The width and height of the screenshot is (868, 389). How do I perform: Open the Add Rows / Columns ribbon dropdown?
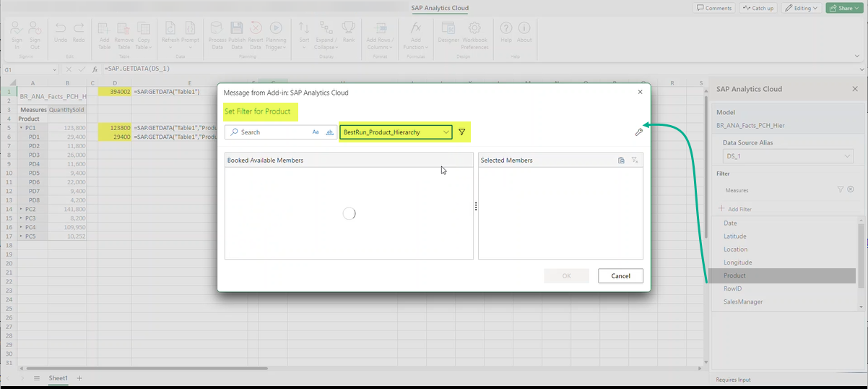tap(381, 34)
